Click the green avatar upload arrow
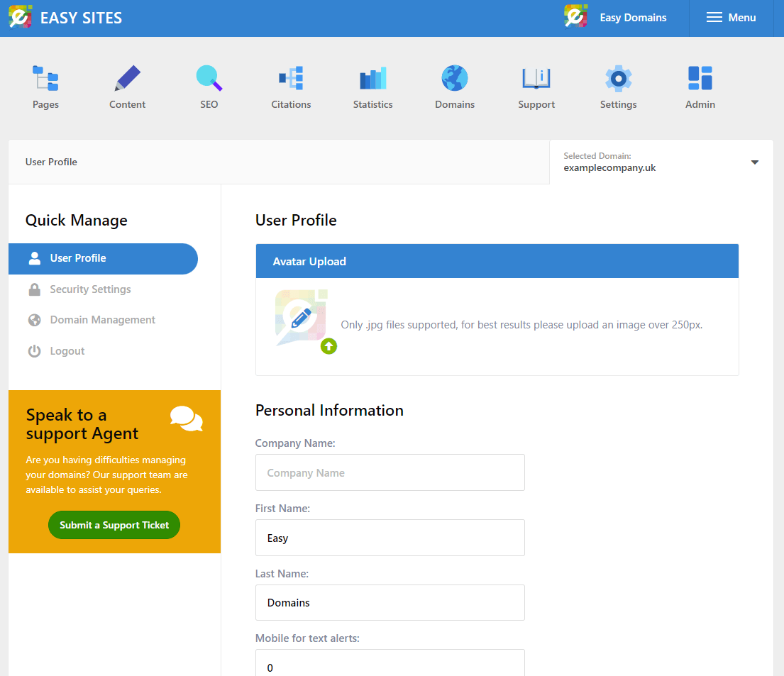Screen dimensions: 784x676 (328, 346)
